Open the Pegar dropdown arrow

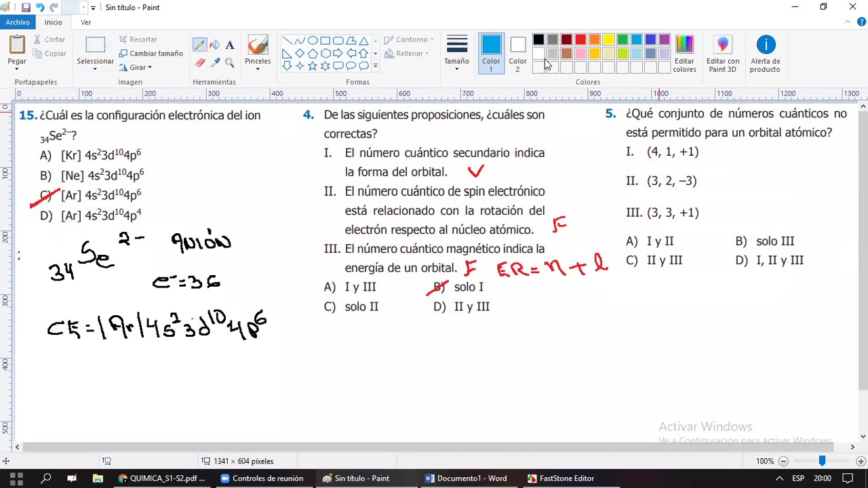17,68
